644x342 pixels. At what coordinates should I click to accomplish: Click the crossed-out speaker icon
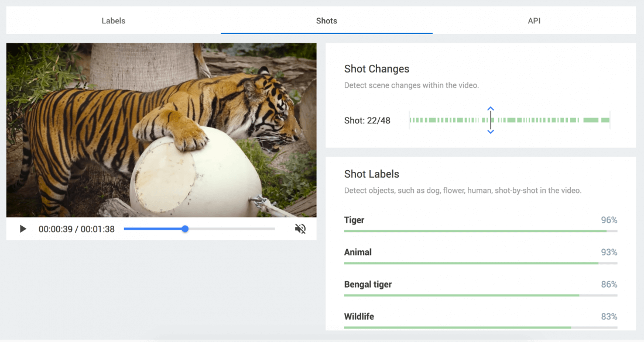point(300,229)
